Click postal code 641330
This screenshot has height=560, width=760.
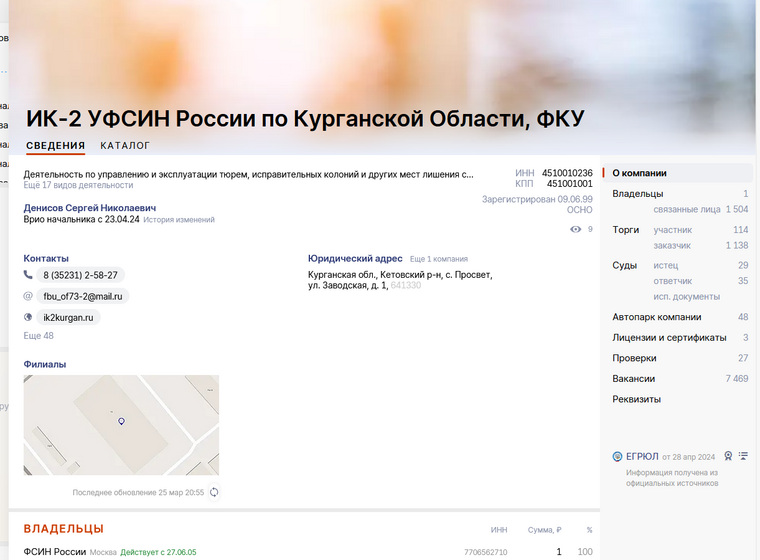coord(406,285)
